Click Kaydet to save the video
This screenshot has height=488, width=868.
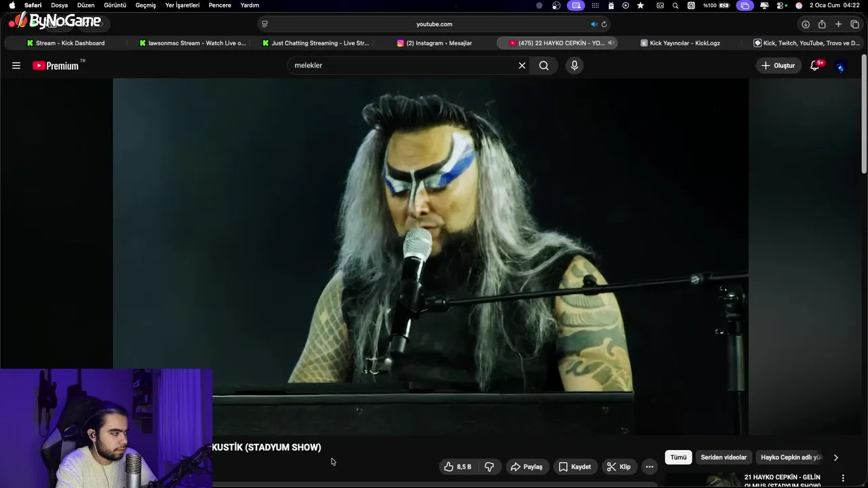tap(574, 466)
